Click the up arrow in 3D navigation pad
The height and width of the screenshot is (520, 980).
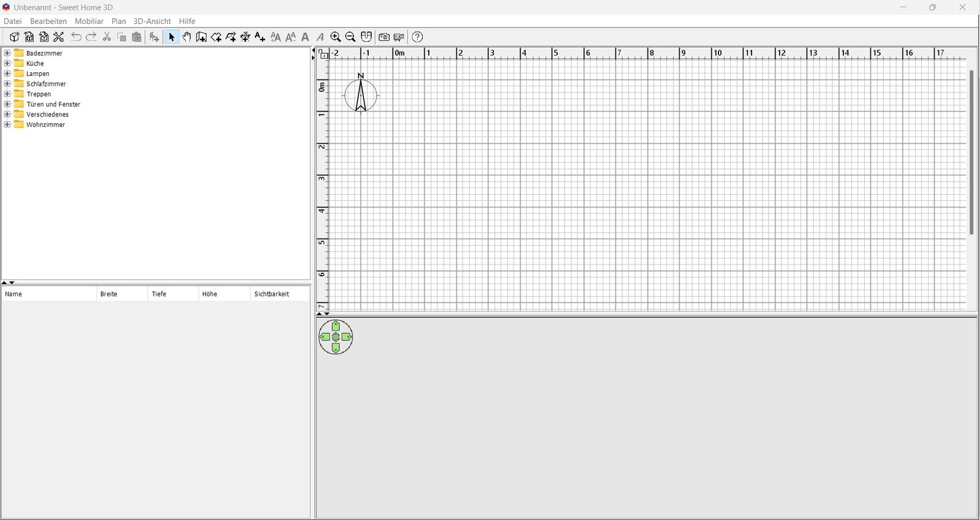coord(336,326)
